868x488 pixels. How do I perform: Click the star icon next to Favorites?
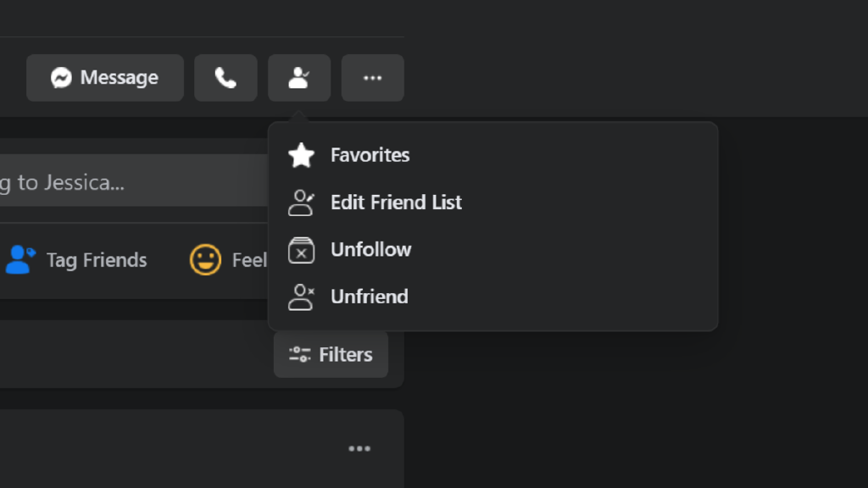(301, 155)
